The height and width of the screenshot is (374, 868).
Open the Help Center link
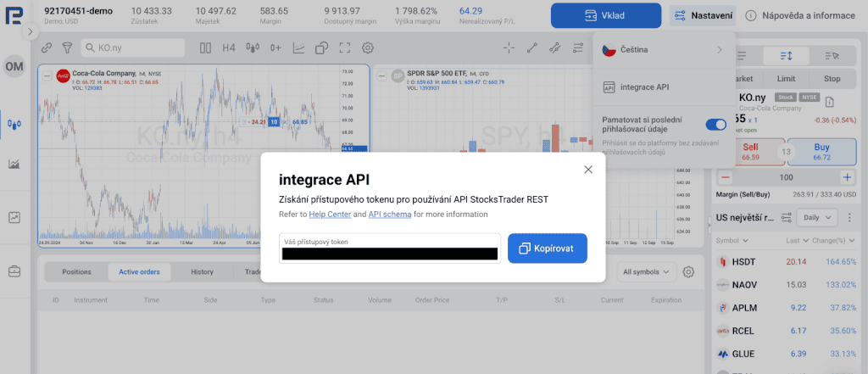coord(330,215)
